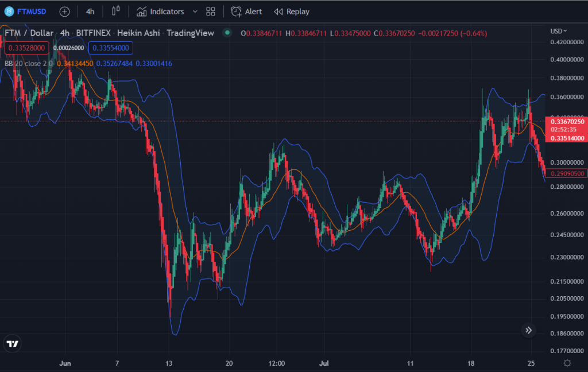Click the 18 date on time axis
This screenshot has width=588, height=372.
[x=471, y=363]
